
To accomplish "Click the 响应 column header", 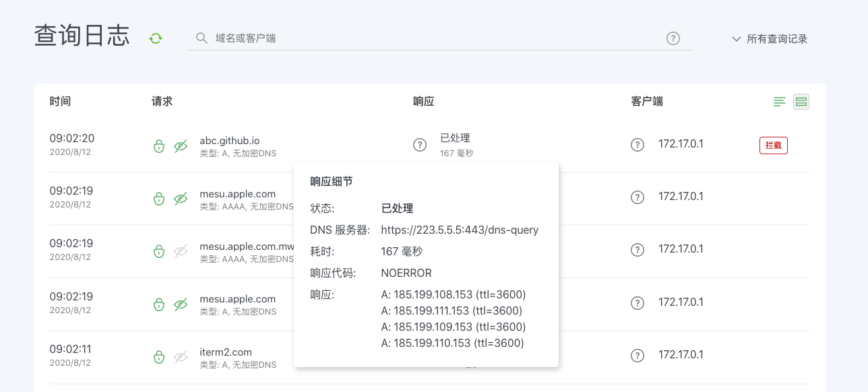I will [x=424, y=102].
